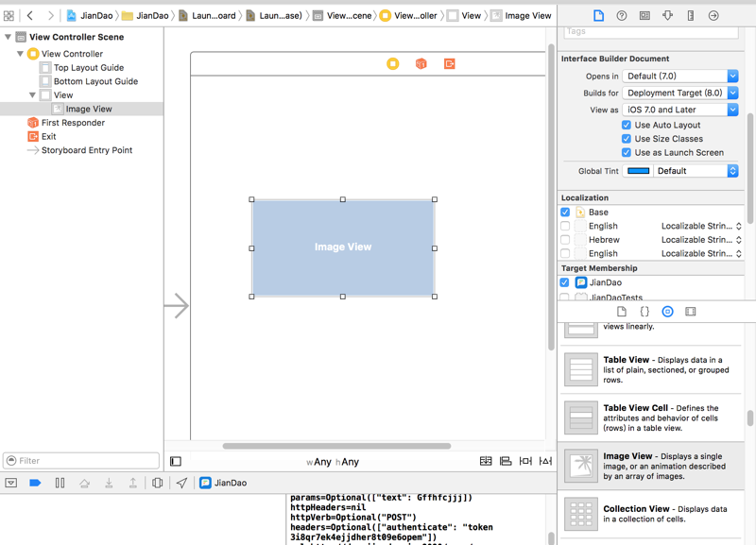The image size is (756, 545).
Task: Open View as iOS version dropdown
Action: coord(680,110)
